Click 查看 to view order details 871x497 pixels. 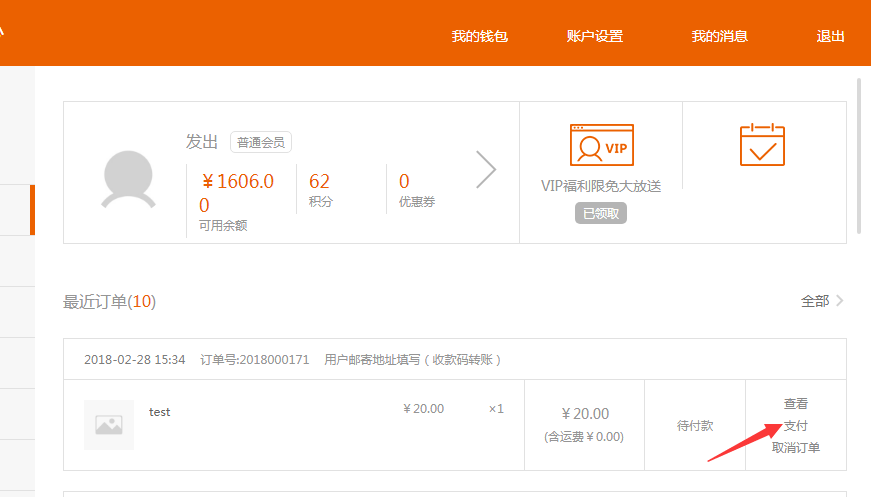796,404
